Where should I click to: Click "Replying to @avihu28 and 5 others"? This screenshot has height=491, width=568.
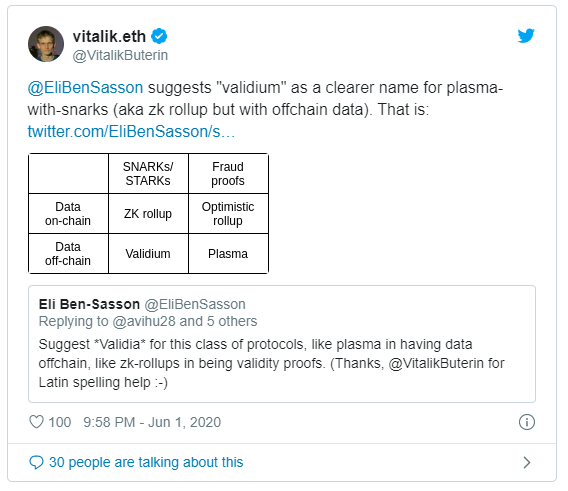point(148,321)
